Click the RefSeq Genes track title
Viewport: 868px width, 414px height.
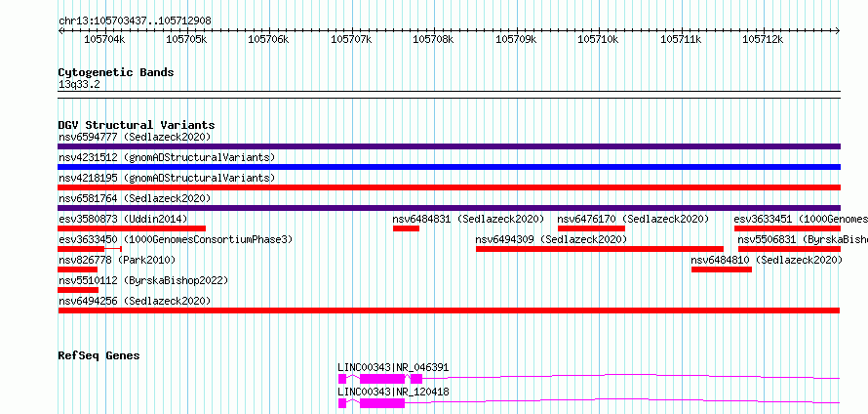coord(99,355)
